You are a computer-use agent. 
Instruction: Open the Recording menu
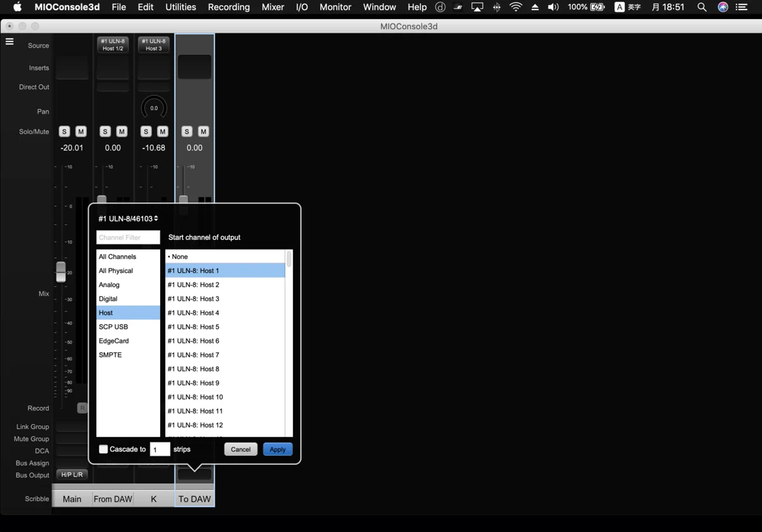click(229, 7)
